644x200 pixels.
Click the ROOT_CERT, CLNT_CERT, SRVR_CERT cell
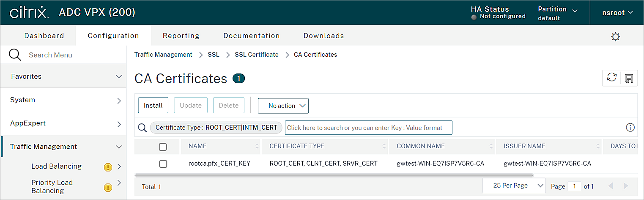(x=323, y=164)
